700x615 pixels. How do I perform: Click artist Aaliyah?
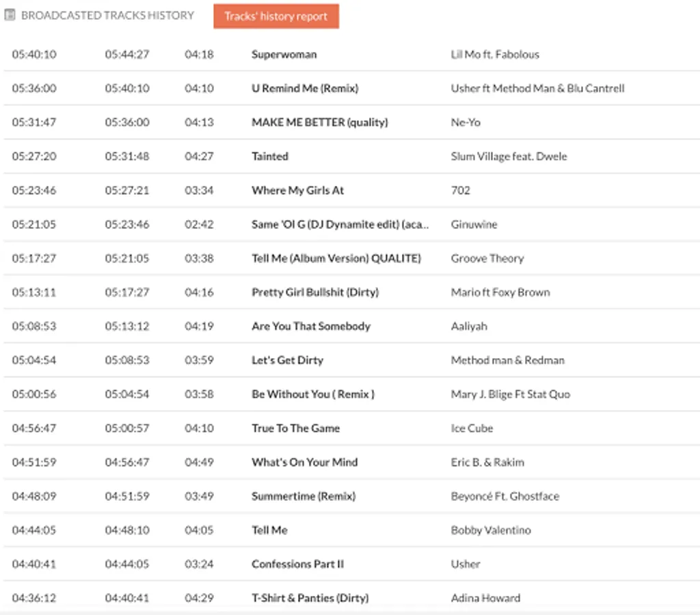(x=469, y=326)
